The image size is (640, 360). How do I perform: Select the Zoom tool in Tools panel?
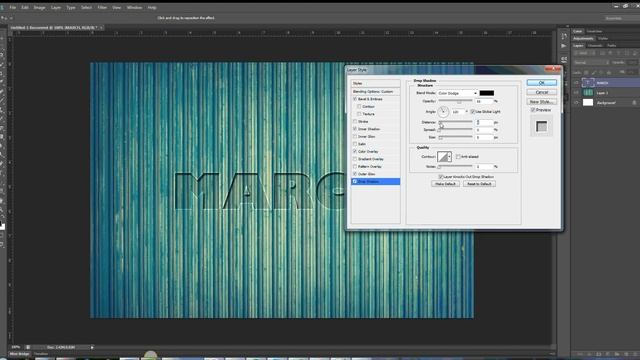pyautogui.click(x=2, y=211)
